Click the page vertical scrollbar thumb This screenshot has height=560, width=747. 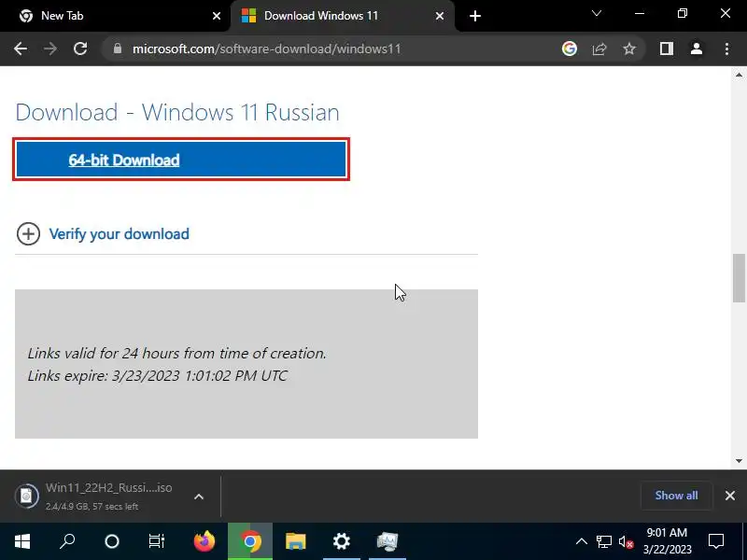739,278
